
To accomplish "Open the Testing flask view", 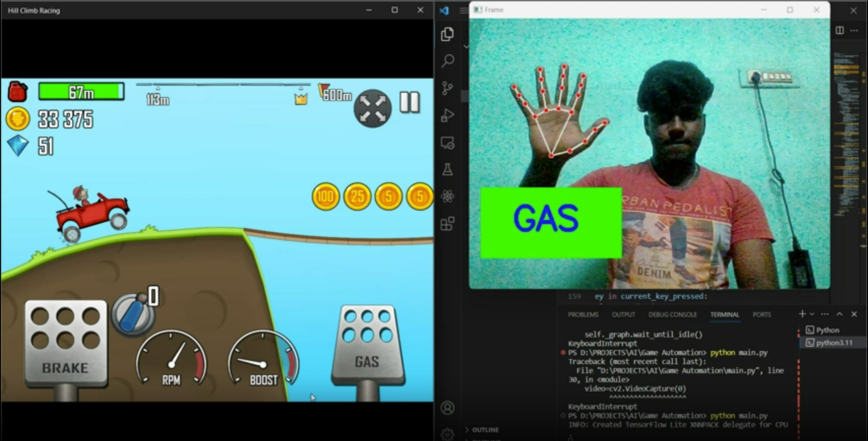I will 447,170.
